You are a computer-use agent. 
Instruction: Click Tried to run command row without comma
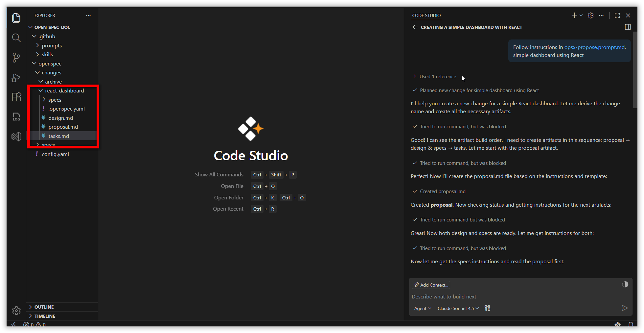point(459,219)
